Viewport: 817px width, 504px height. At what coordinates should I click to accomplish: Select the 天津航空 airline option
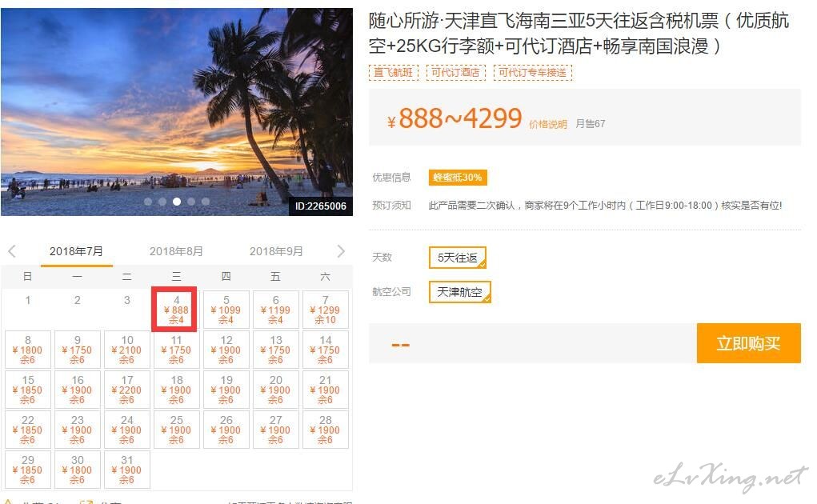[x=459, y=291]
